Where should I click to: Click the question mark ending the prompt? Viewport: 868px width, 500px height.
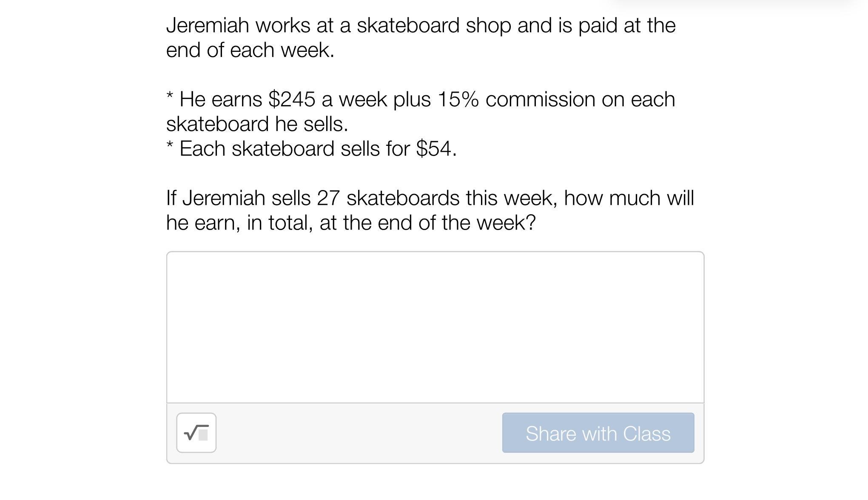(531, 223)
